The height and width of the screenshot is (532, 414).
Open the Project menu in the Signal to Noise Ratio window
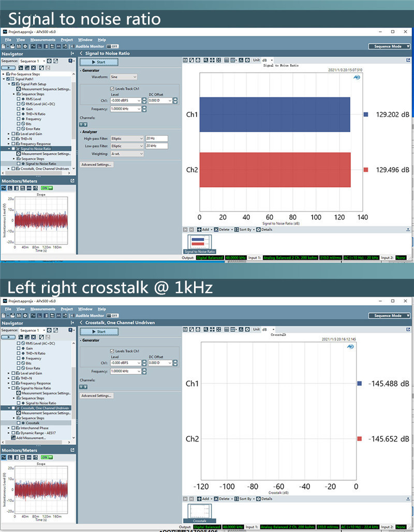[x=66, y=40]
